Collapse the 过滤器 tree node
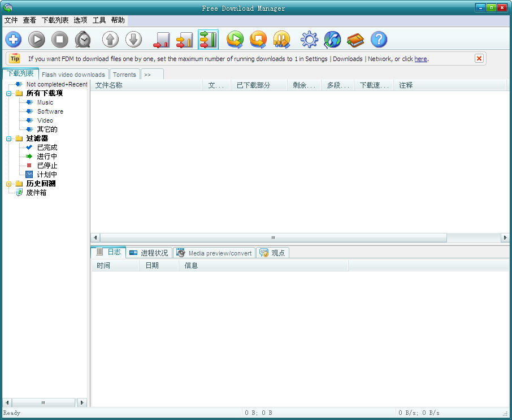The image size is (512, 420). point(9,138)
